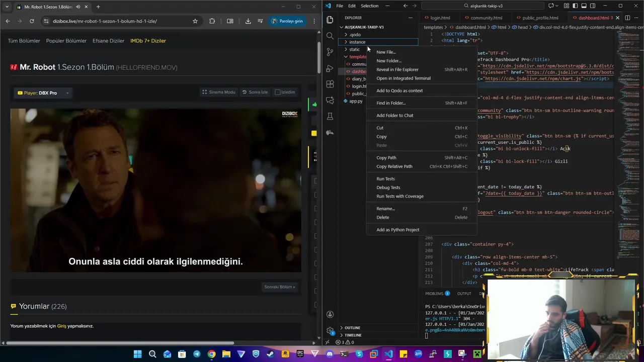Screen dimensions: 644x362
Task: Reload the dizibox page in Chrome
Action: 32,21
